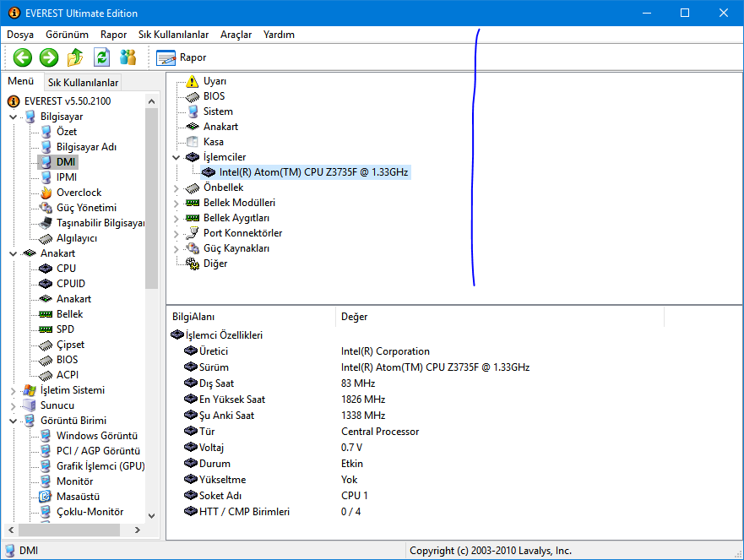Screen dimensions: 744x560
Task: Click the users/people toolbar icon
Action: coord(128,57)
